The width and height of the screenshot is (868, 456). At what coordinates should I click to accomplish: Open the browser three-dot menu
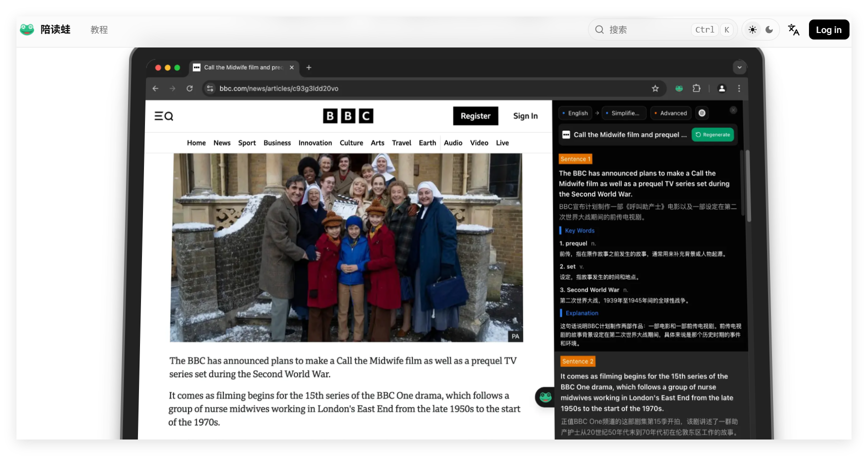click(739, 88)
